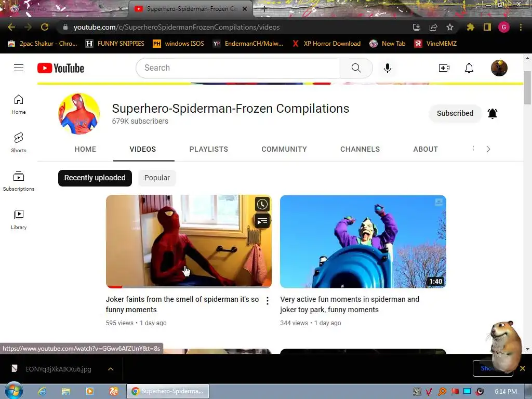The image size is (532, 399).
Task: Open the Chrome extensions puzzle icon
Action: coord(470,27)
